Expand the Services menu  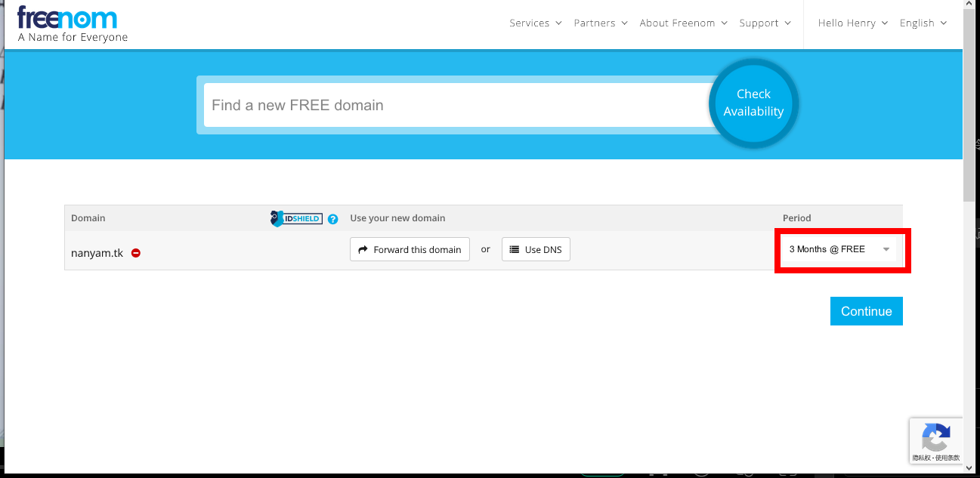tap(535, 23)
